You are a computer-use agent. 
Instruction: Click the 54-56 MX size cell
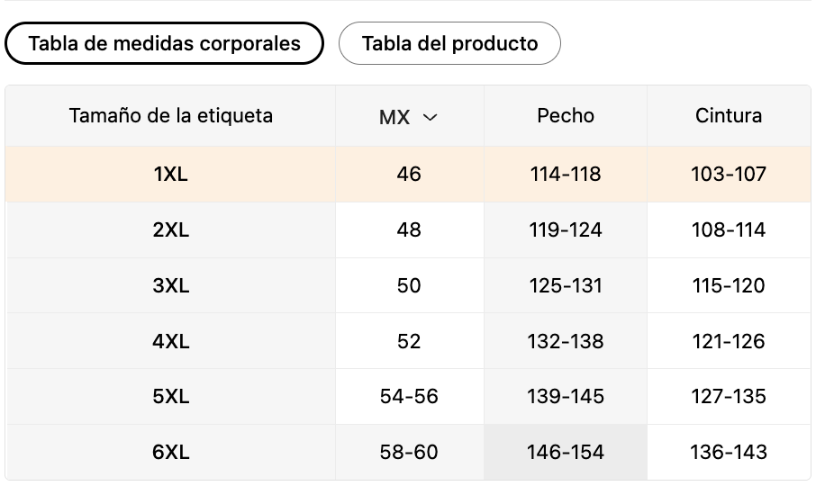point(409,396)
